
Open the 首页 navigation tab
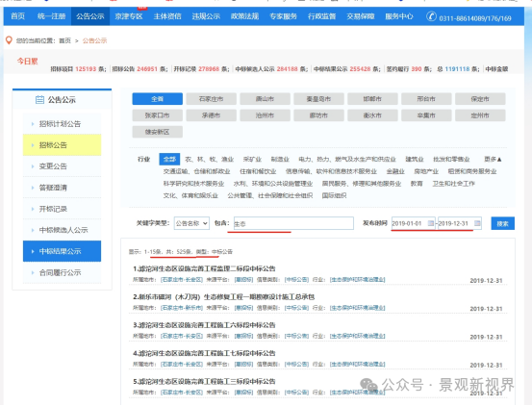[17, 16]
